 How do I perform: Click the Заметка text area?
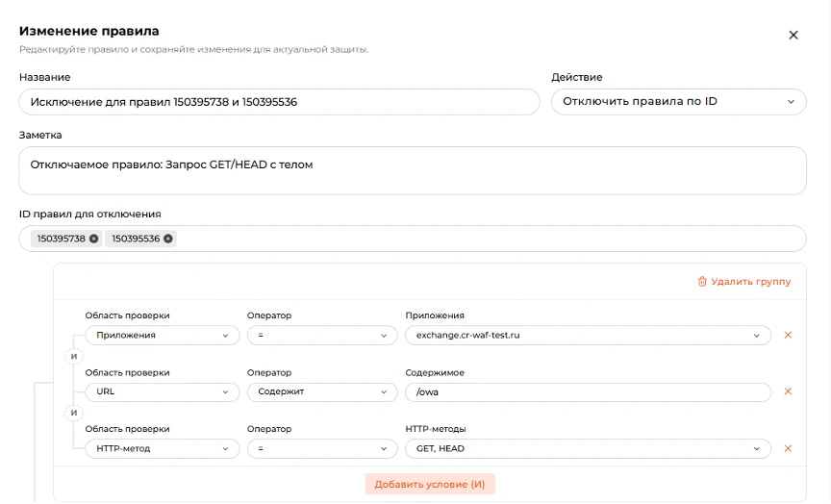point(413,170)
